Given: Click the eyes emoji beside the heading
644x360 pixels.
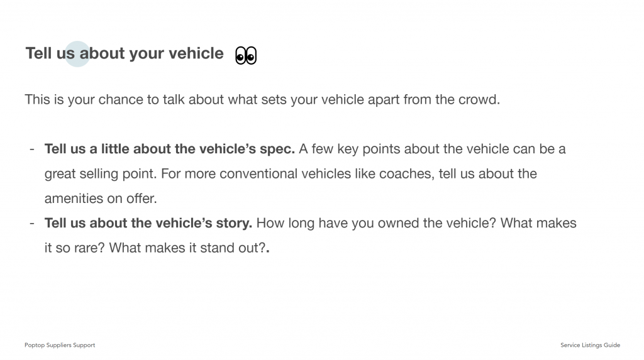Looking at the screenshot, I should (246, 56).
